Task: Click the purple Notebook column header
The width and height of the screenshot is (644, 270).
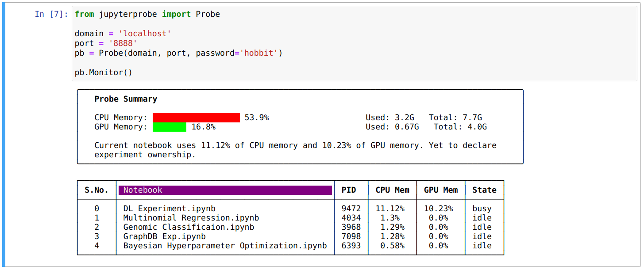Action: (225, 190)
